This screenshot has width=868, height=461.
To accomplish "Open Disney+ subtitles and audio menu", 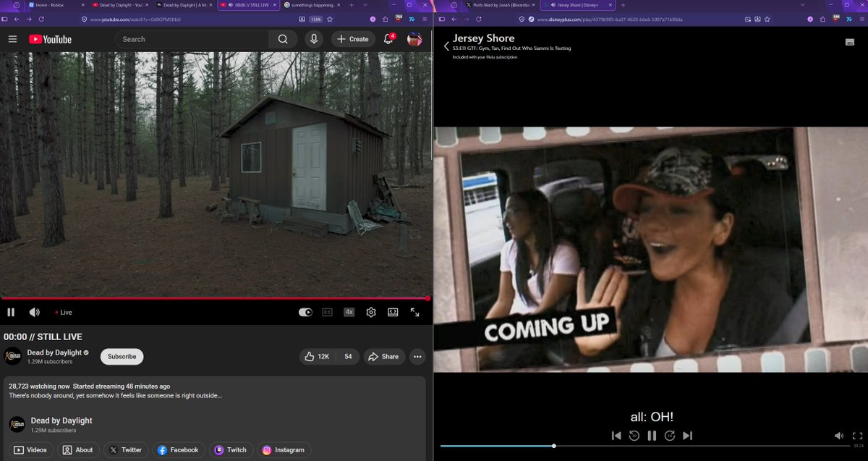I will (x=849, y=42).
